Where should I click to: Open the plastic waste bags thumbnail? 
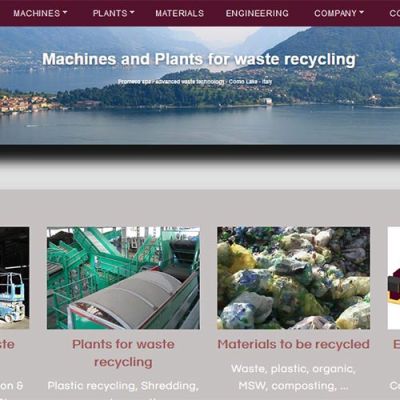pyautogui.click(x=294, y=278)
